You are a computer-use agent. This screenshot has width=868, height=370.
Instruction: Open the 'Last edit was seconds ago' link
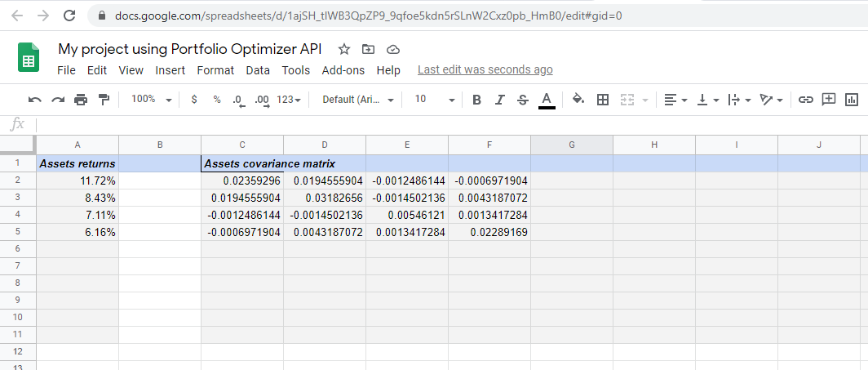pyautogui.click(x=485, y=69)
